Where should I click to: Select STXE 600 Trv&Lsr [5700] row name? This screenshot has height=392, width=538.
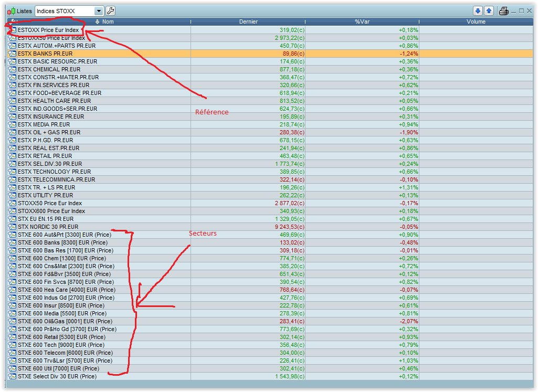tap(65, 361)
